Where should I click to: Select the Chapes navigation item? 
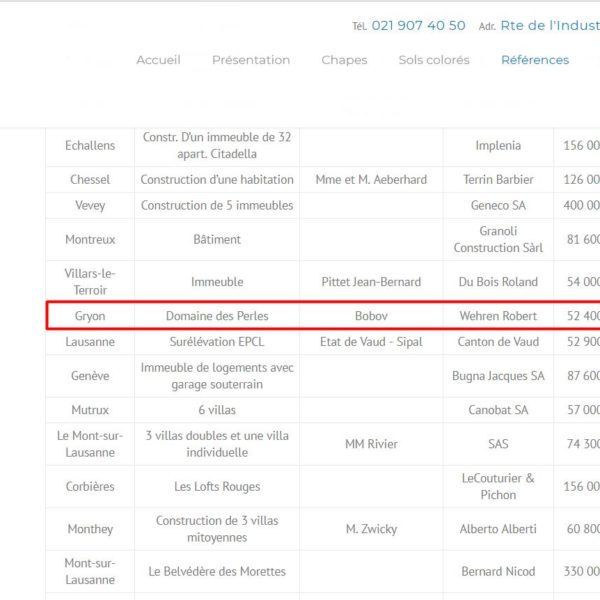pos(344,60)
